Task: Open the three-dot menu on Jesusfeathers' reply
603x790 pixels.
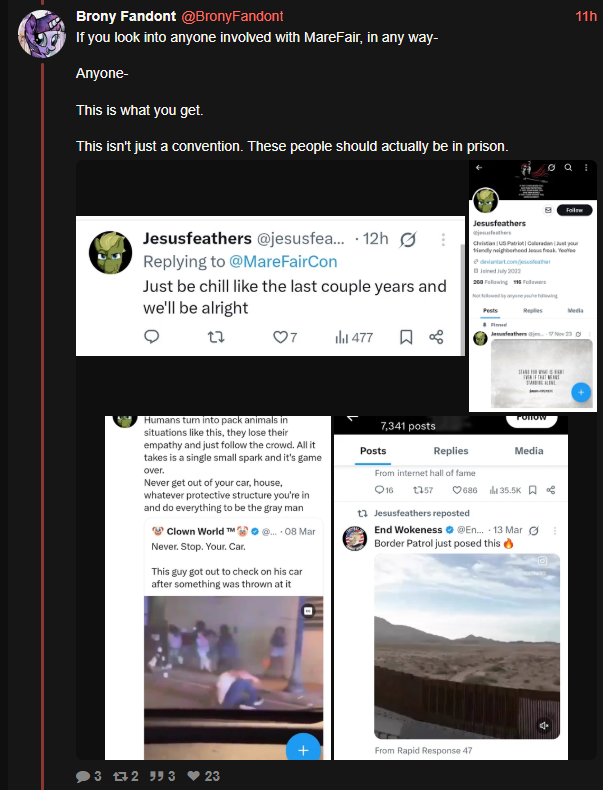Action: click(x=443, y=240)
